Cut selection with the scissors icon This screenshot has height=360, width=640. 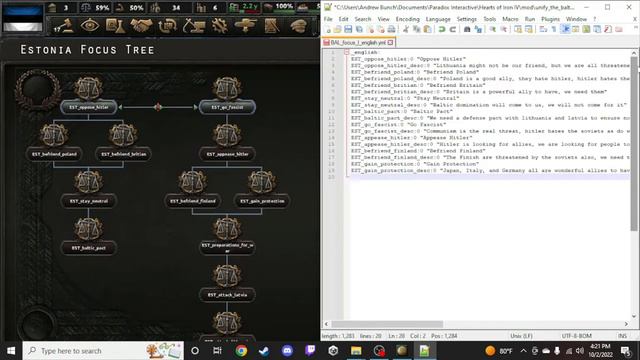point(406,29)
